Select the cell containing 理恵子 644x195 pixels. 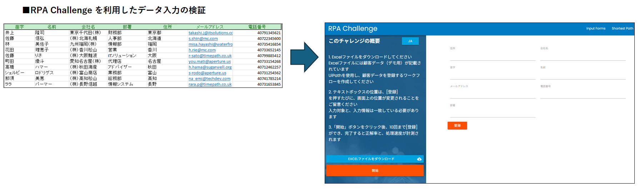pos(52,50)
